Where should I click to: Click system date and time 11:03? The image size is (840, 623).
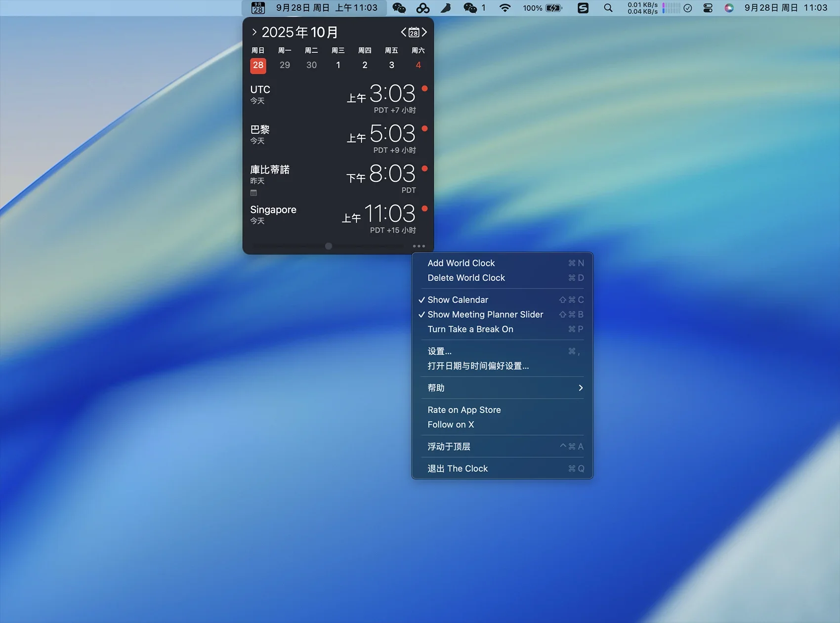[x=786, y=8]
